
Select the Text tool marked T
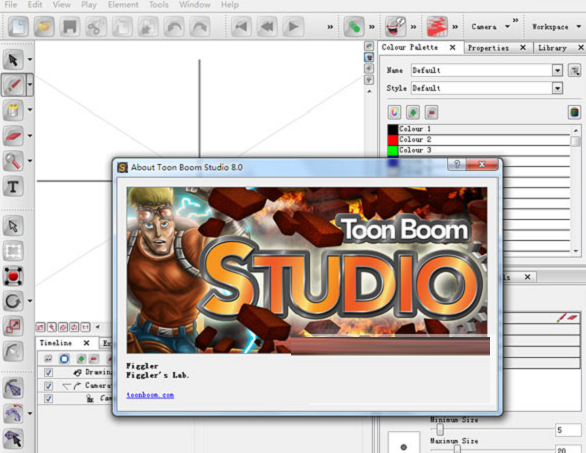13,187
